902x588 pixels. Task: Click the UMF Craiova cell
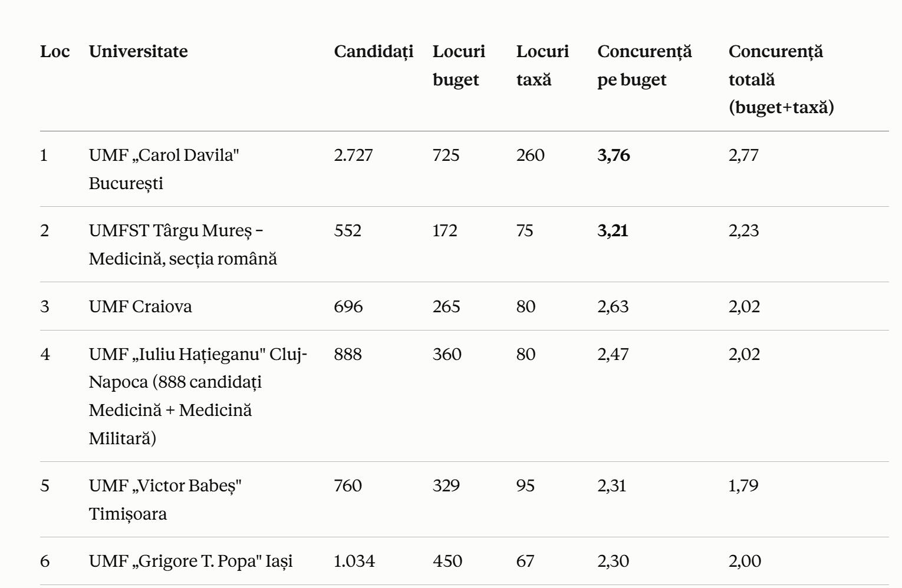(140, 306)
